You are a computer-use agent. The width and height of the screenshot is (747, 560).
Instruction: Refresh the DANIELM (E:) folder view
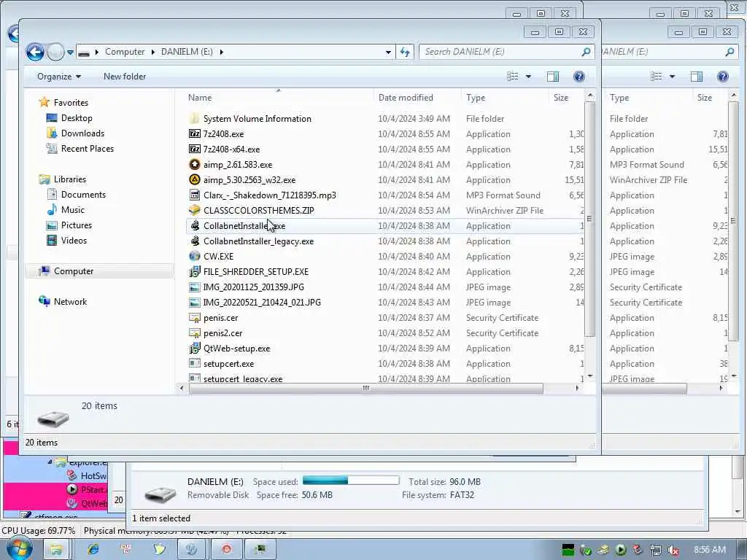pyautogui.click(x=405, y=52)
